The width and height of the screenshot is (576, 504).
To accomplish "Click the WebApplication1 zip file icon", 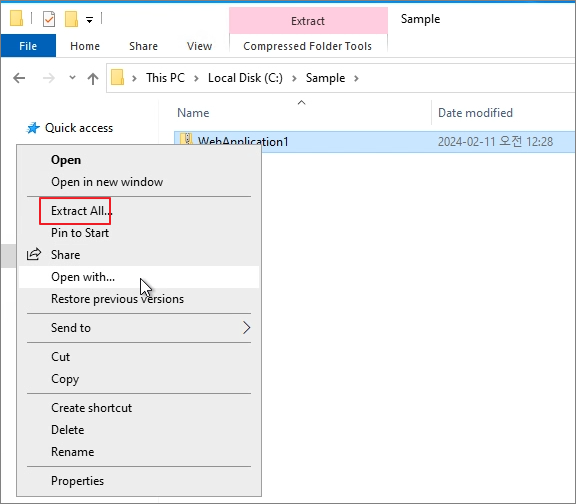I will point(187,138).
